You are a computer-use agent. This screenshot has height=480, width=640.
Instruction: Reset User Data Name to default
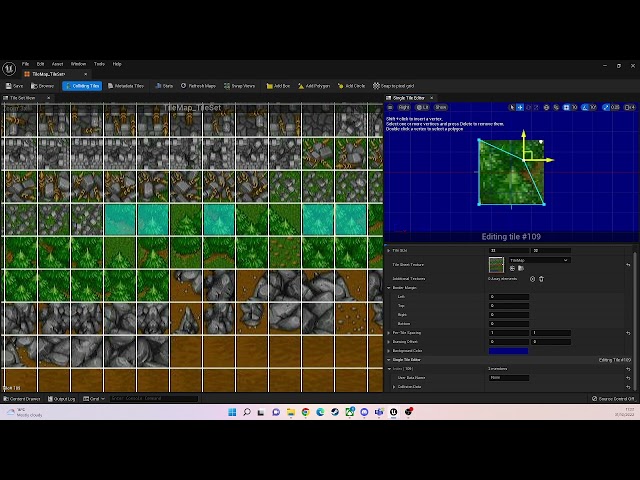click(628, 378)
